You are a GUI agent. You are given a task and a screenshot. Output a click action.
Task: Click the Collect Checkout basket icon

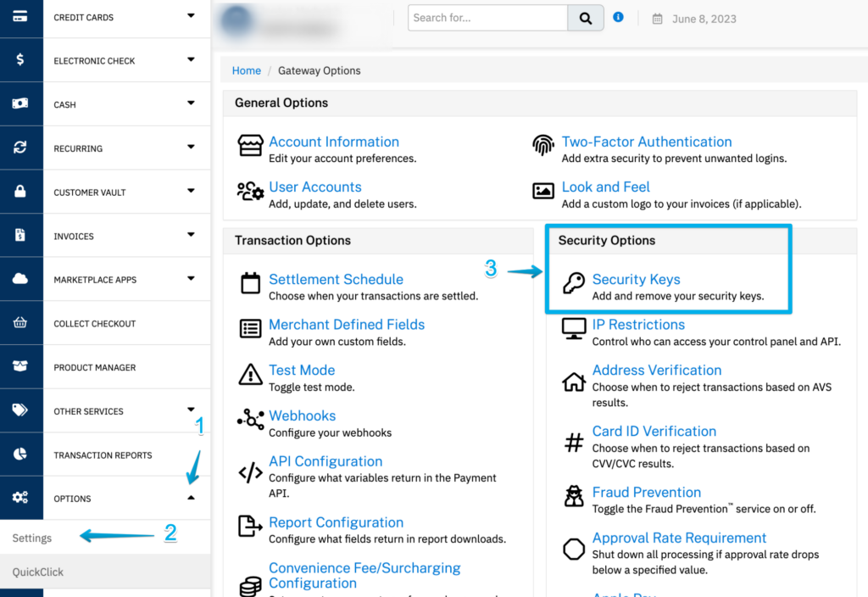pyautogui.click(x=21, y=323)
